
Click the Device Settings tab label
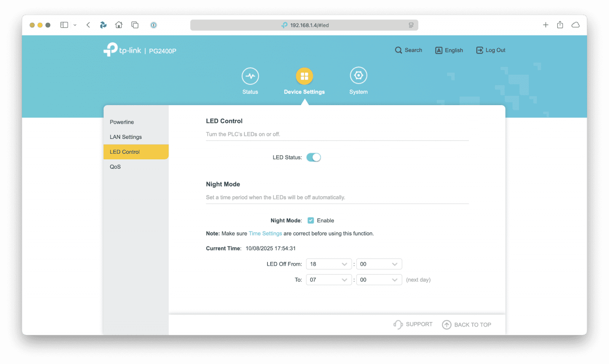[304, 92]
